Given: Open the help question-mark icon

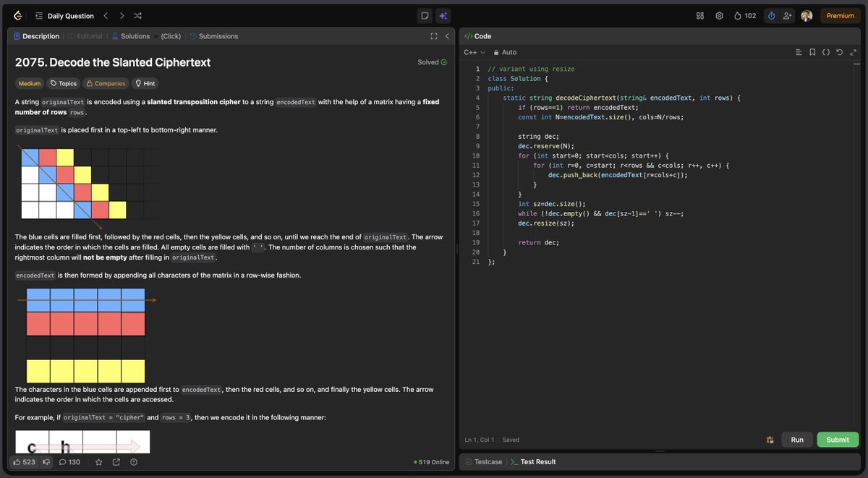Looking at the screenshot, I should 134,462.
